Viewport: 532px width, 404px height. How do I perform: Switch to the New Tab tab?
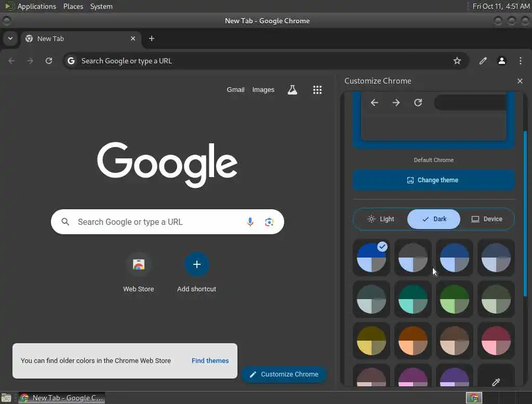click(x=81, y=38)
